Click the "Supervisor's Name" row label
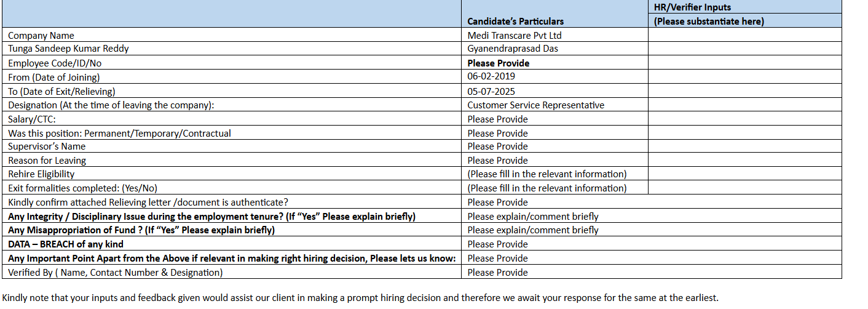 tap(47, 146)
